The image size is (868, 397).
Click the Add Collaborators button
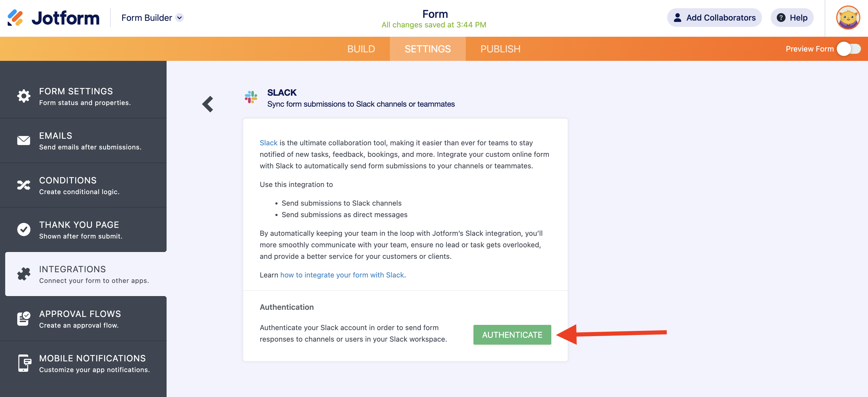(x=714, y=18)
